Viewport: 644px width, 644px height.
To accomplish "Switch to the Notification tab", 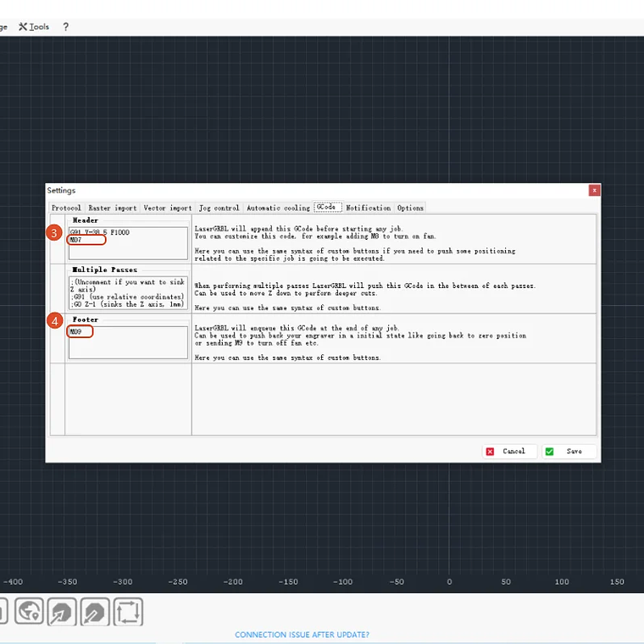I will point(368,208).
